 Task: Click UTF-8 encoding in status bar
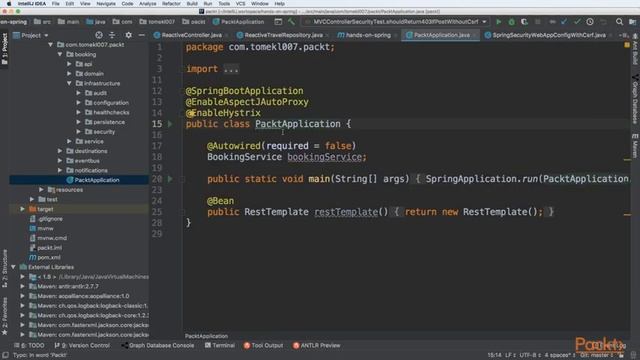(x=530, y=356)
